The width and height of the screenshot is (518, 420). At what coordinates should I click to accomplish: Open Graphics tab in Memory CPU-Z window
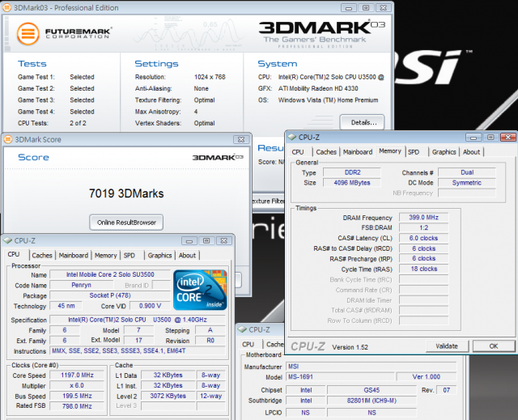pyautogui.click(x=444, y=152)
